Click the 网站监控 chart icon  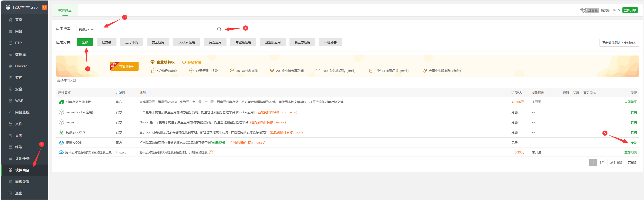click(11, 112)
